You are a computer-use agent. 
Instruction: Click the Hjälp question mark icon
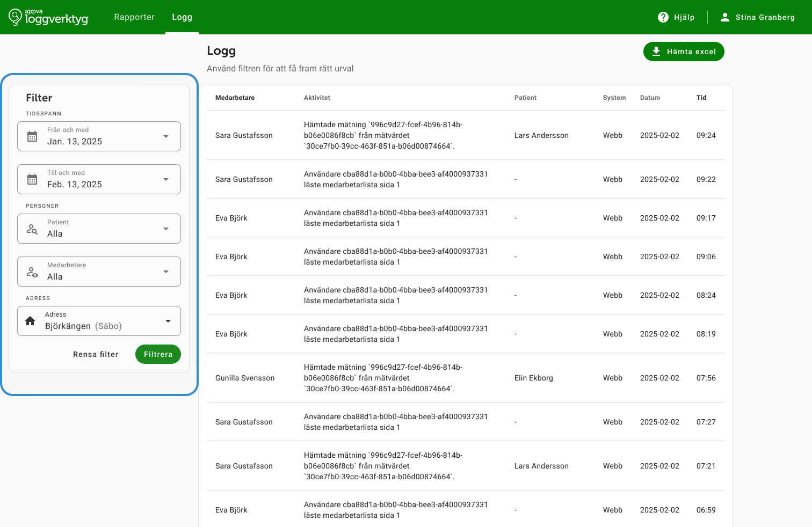pos(663,17)
